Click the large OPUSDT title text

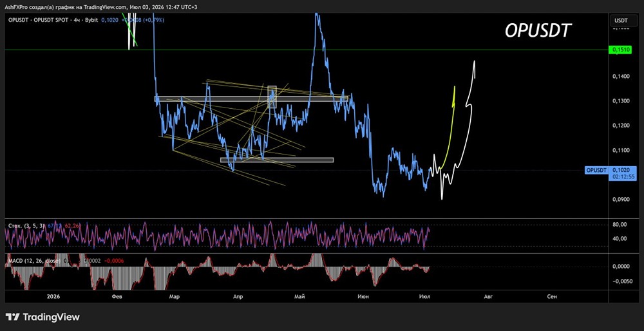click(x=538, y=30)
